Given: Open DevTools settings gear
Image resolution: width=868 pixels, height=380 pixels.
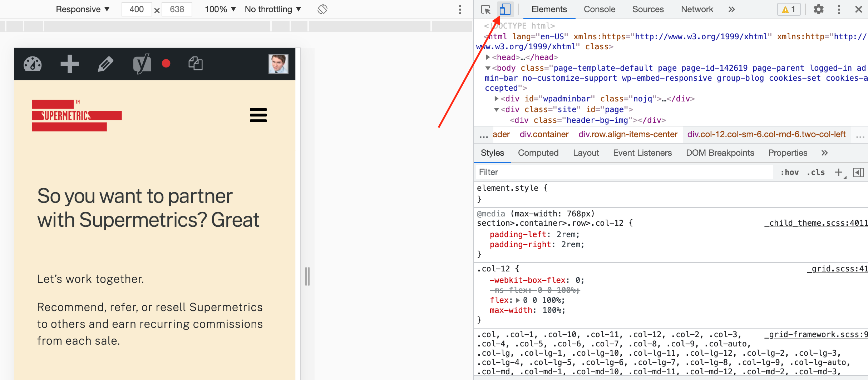Looking at the screenshot, I should click(818, 9).
